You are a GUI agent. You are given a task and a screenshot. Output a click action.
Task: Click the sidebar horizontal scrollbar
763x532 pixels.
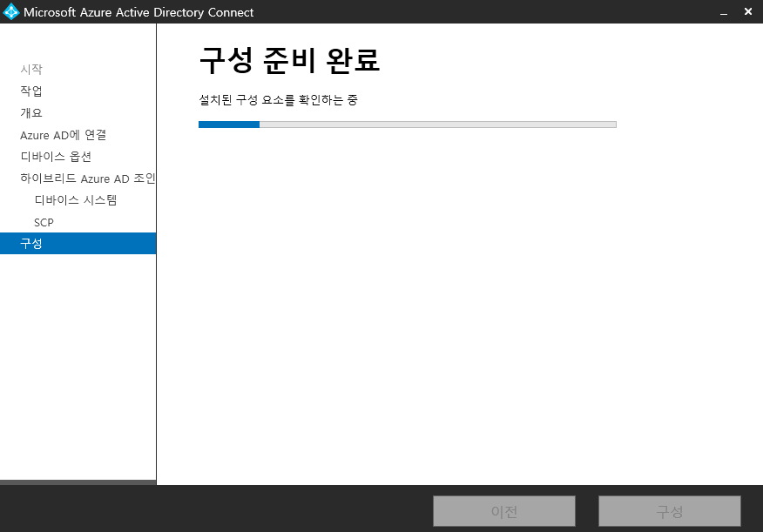pyautogui.click(x=78, y=482)
